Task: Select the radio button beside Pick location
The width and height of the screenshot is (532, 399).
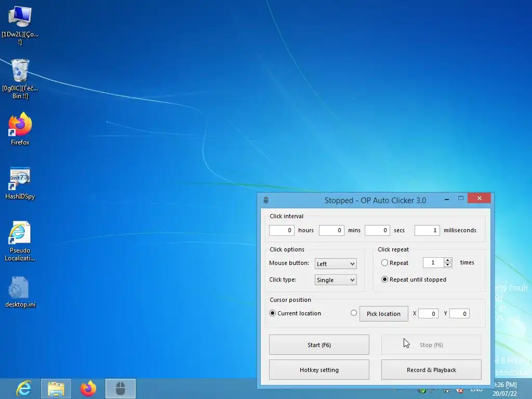Action: (x=353, y=313)
